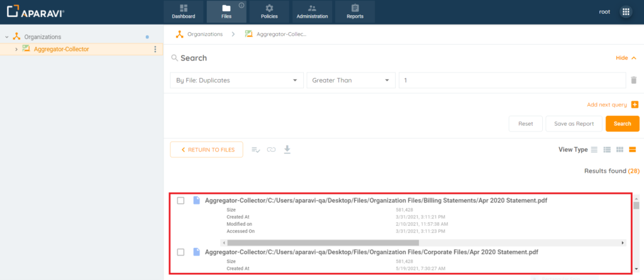Hide the Search panel
The image size is (644, 280).
pos(626,58)
